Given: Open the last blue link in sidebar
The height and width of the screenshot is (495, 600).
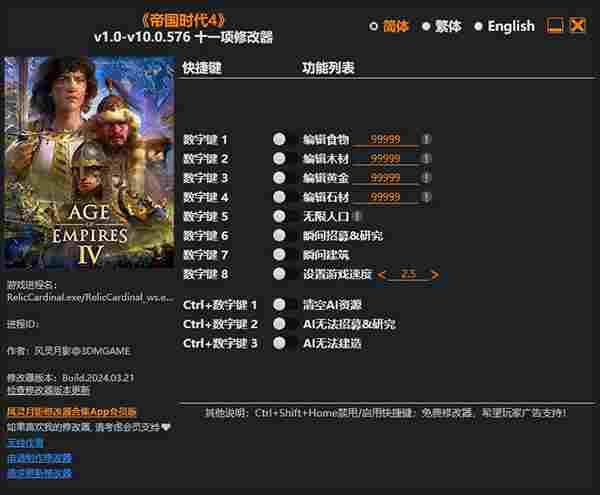Looking at the screenshot, I should click(x=39, y=474).
